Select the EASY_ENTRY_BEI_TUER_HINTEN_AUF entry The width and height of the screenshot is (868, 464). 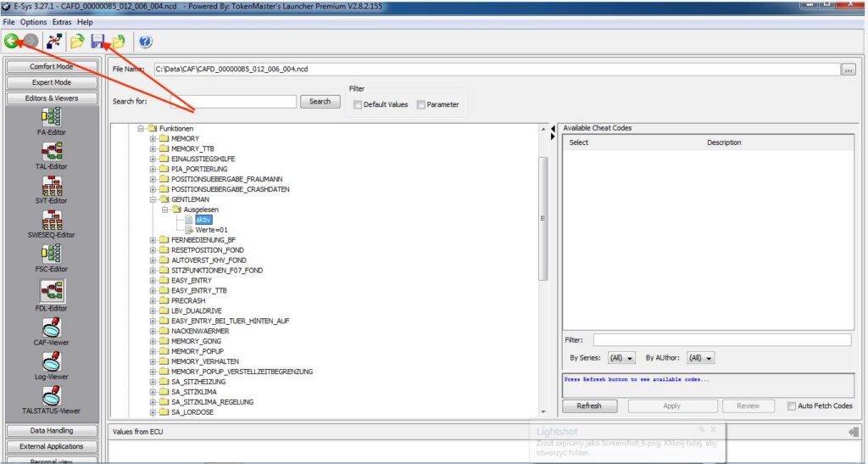click(231, 321)
